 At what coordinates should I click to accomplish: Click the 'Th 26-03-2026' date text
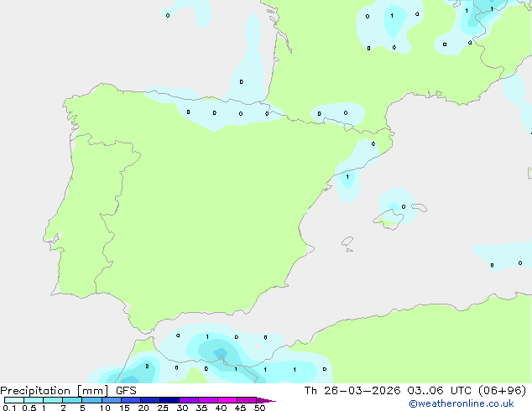click(x=352, y=391)
